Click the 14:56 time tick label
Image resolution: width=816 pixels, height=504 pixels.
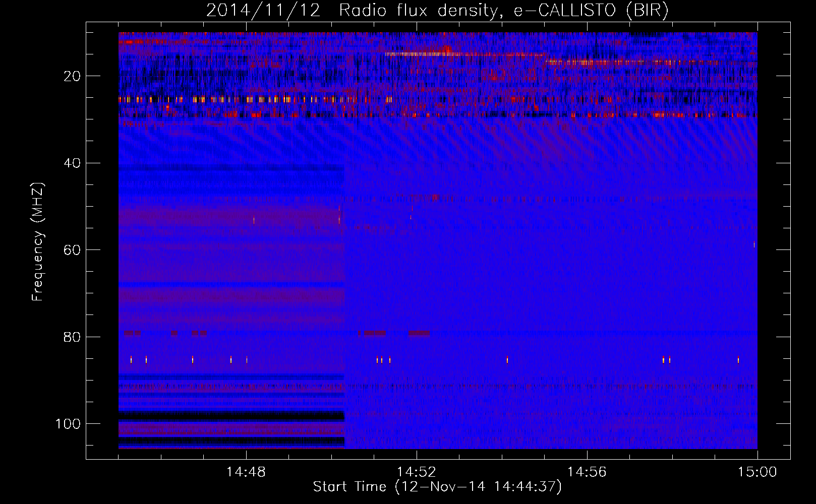[x=587, y=472]
